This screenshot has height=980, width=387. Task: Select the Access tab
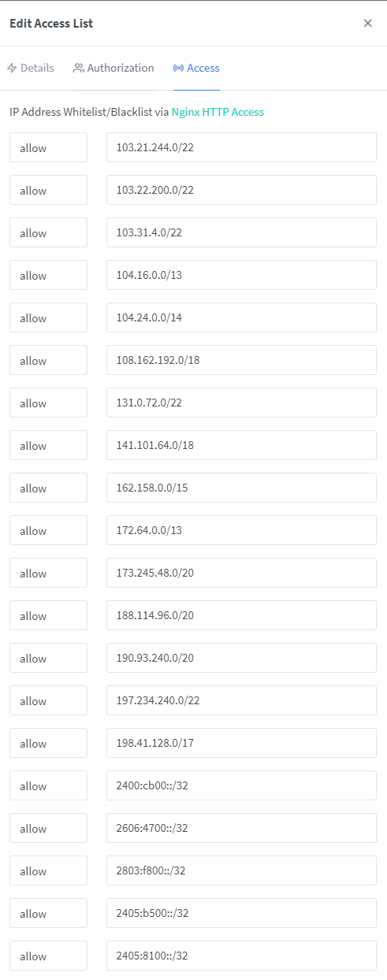(x=196, y=69)
